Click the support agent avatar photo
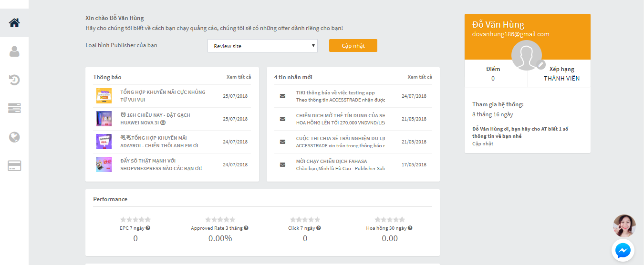 click(624, 226)
